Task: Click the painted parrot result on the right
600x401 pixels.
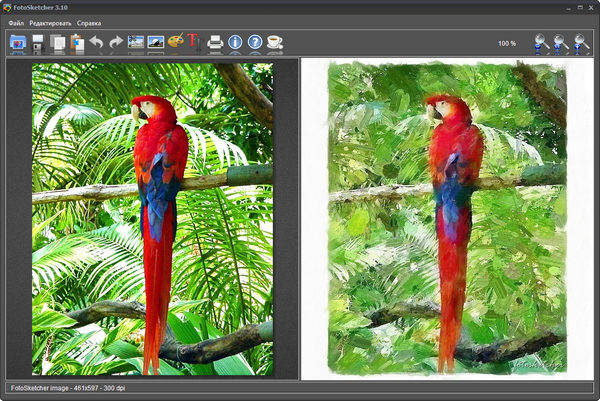Action: click(446, 219)
